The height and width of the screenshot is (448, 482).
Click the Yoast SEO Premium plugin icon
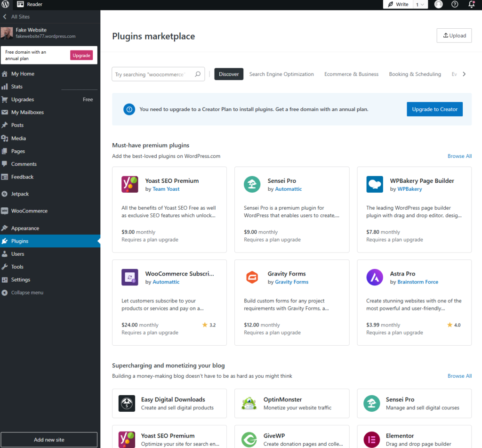coord(130,184)
